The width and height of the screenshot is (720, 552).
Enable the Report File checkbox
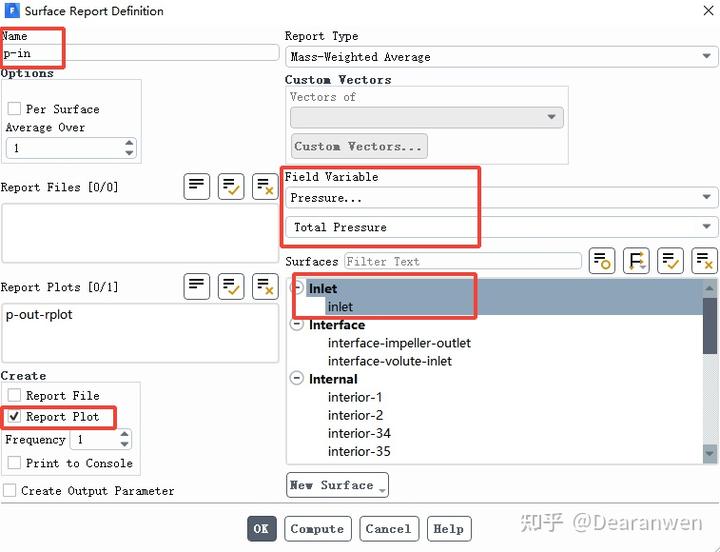pyautogui.click(x=14, y=395)
